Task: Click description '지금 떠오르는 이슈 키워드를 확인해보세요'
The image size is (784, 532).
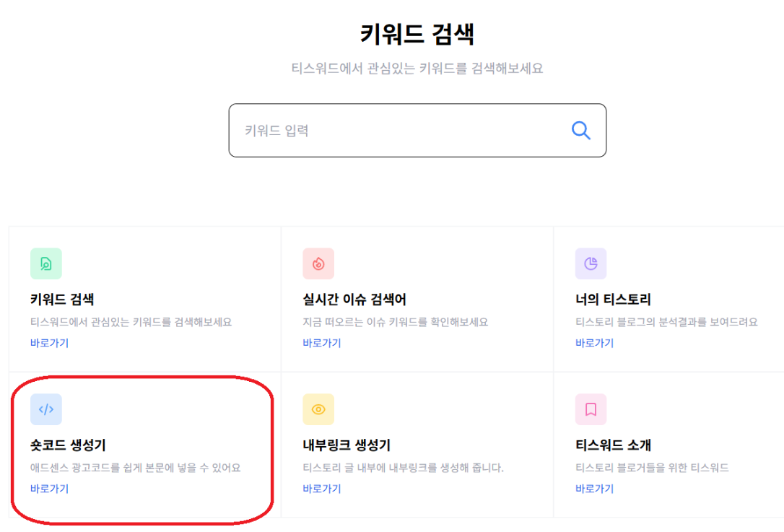Action: pos(396,322)
